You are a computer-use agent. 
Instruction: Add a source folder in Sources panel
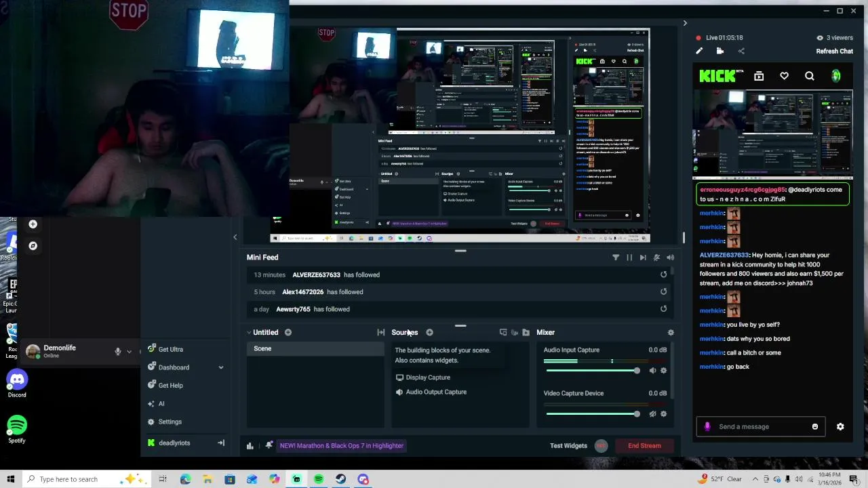[x=526, y=332]
